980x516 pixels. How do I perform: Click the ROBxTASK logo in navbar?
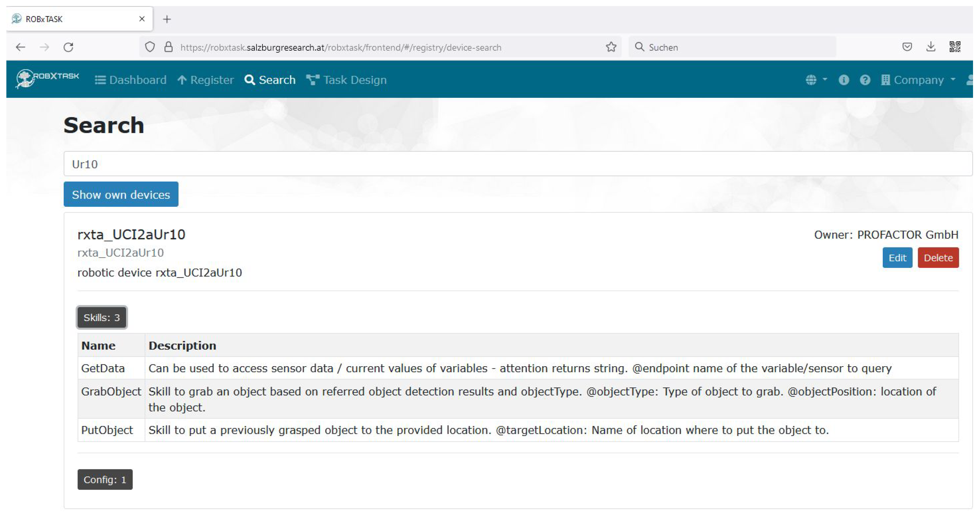click(47, 79)
